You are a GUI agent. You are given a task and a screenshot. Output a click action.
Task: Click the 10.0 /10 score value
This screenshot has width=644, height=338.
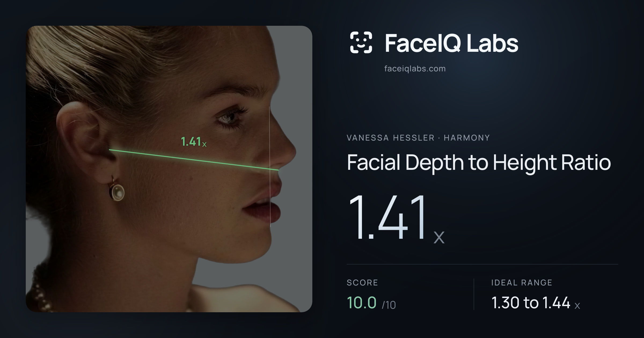[371, 303]
